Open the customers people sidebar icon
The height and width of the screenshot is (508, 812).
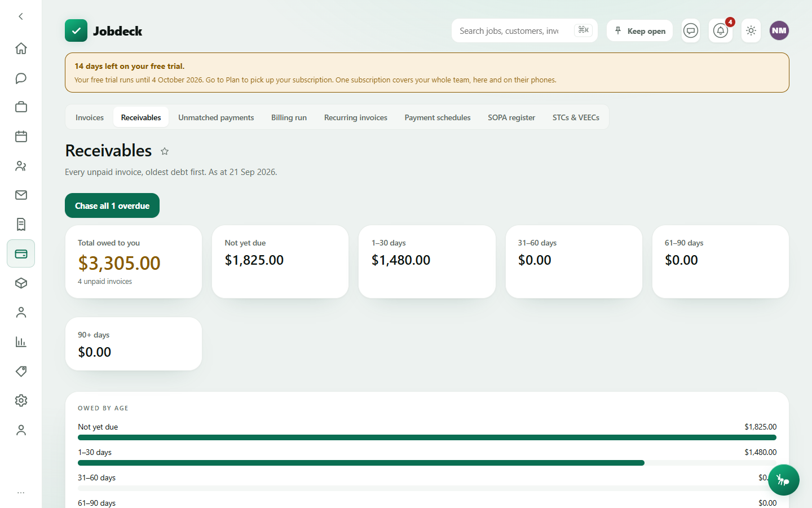21,166
